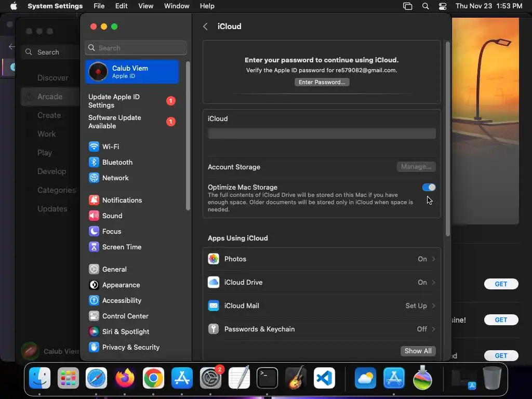Open date and time in menu bar
The image size is (532, 399).
(489, 6)
